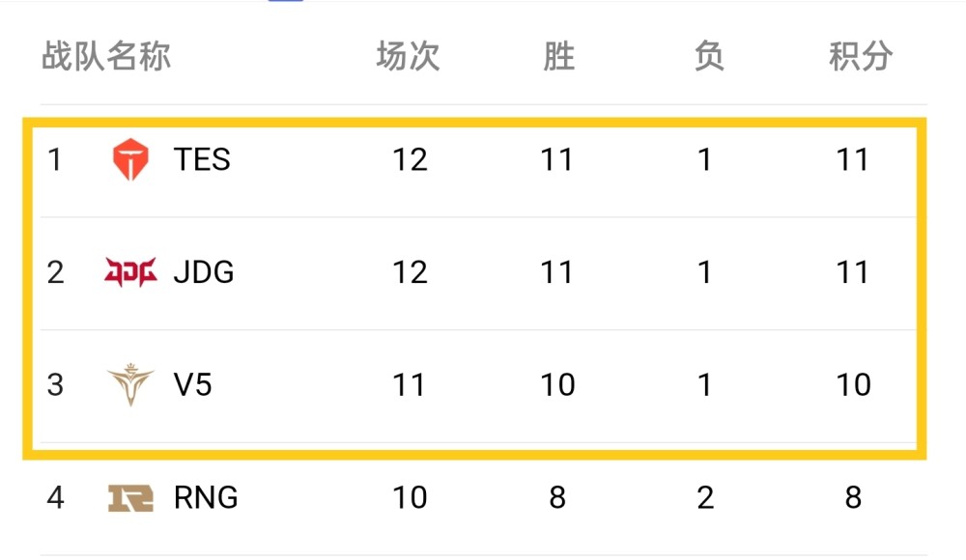
Task: Sort by the 负 column header
Action: coord(708,57)
